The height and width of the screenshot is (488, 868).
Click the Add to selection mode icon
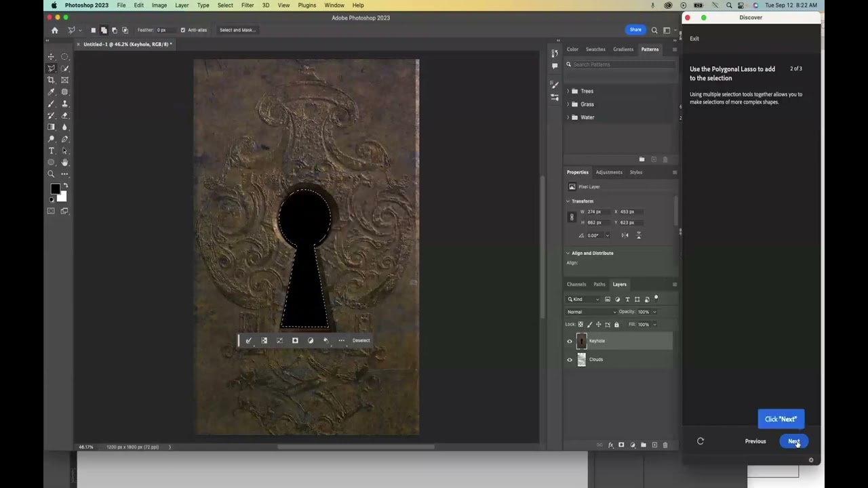coord(104,30)
